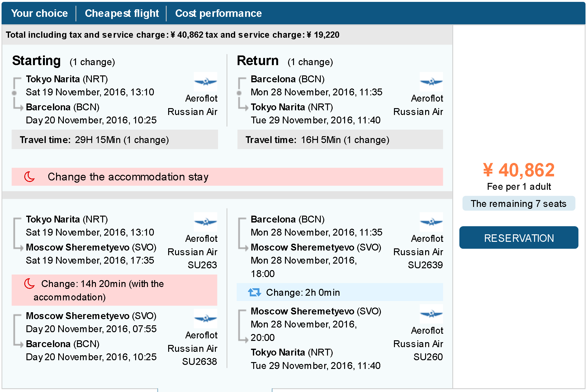Select the Cost performance tab

(218, 13)
